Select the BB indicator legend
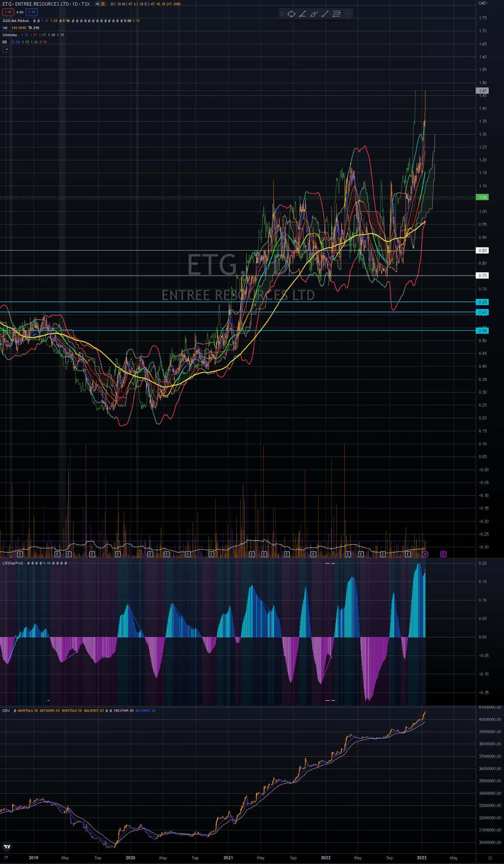This screenshot has height=864, width=504. pos(5,42)
